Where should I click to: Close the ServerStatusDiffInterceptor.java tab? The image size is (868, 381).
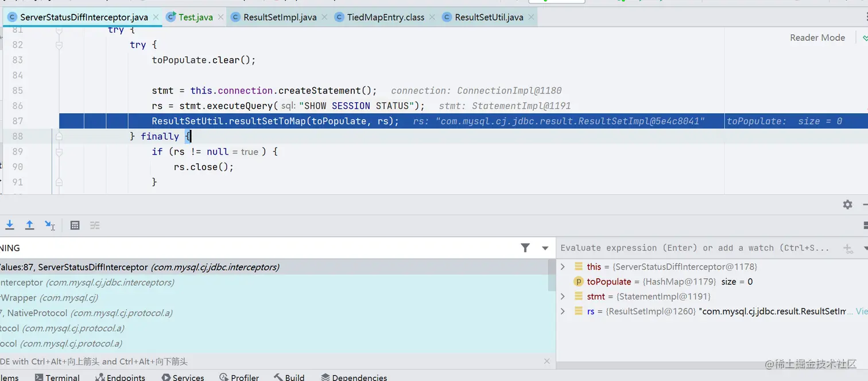point(156,17)
